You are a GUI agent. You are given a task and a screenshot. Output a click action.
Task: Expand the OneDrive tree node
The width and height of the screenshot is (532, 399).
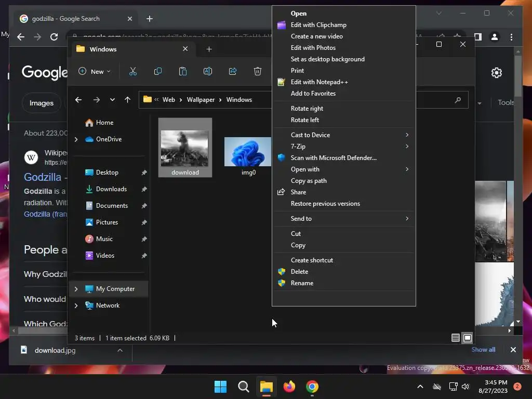point(76,139)
